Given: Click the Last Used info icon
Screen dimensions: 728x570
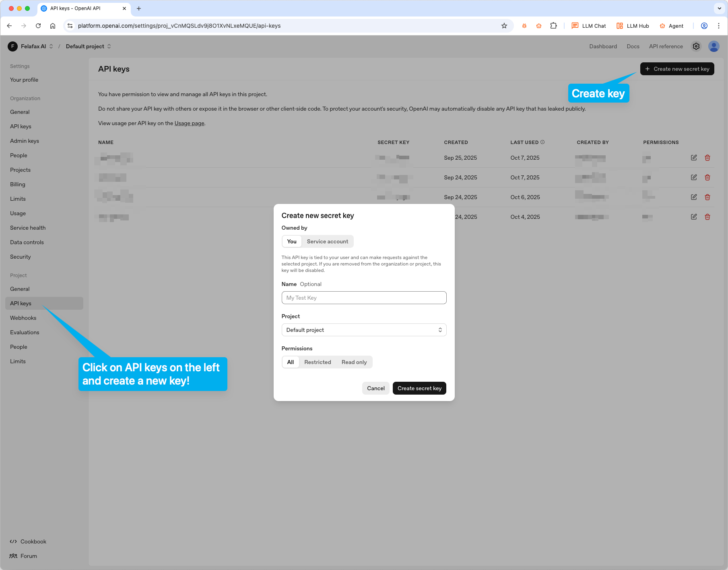Looking at the screenshot, I should 542,142.
